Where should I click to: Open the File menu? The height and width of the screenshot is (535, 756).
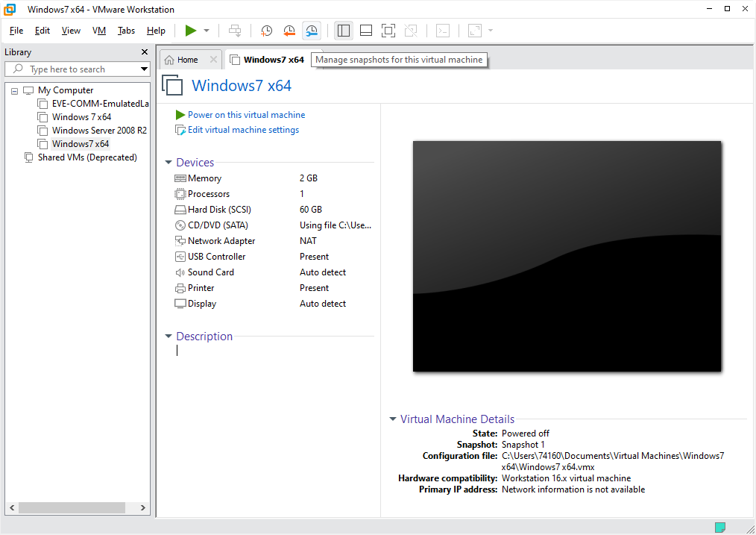pyautogui.click(x=16, y=31)
